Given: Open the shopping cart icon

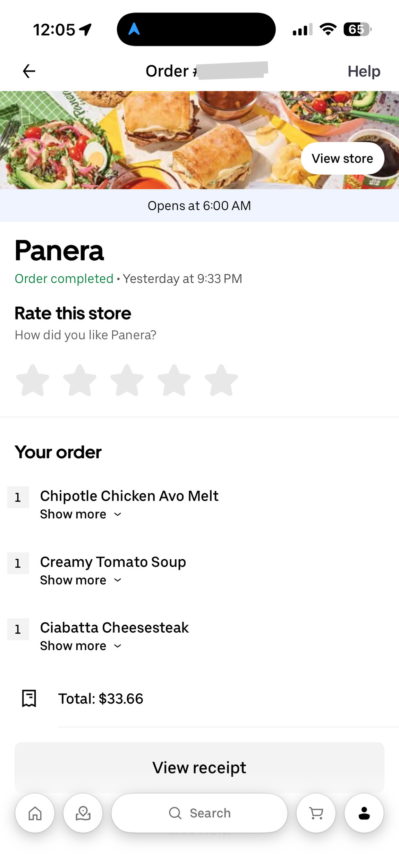Looking at the screenshot, I should click(316, 813).
